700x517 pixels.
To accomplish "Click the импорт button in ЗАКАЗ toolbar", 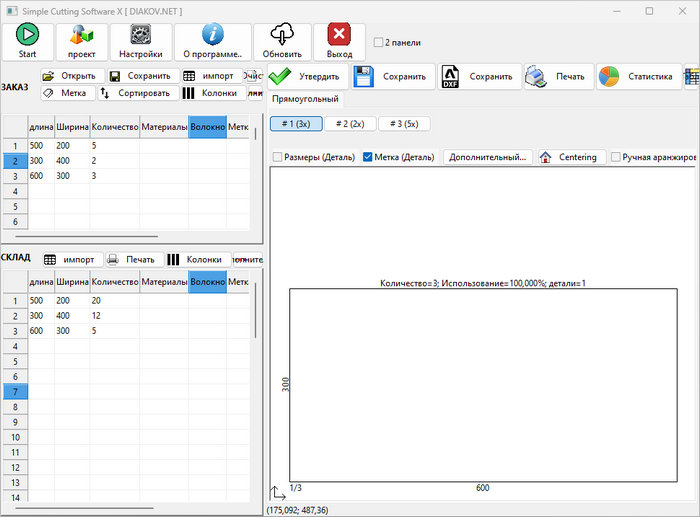I will (212, 76).
